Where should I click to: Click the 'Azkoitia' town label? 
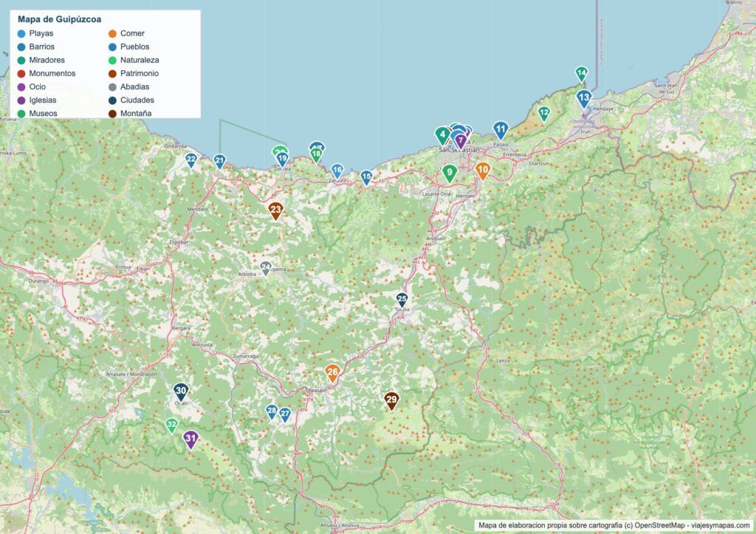247,274
